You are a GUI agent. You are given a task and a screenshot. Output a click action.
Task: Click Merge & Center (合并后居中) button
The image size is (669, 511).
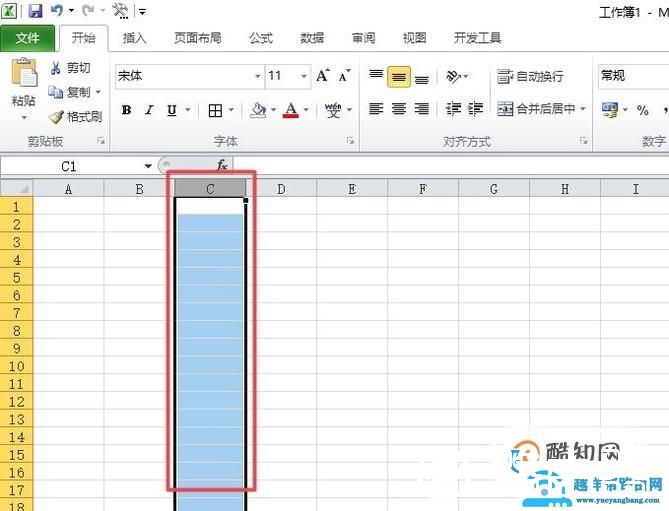[x=536, y=109]
